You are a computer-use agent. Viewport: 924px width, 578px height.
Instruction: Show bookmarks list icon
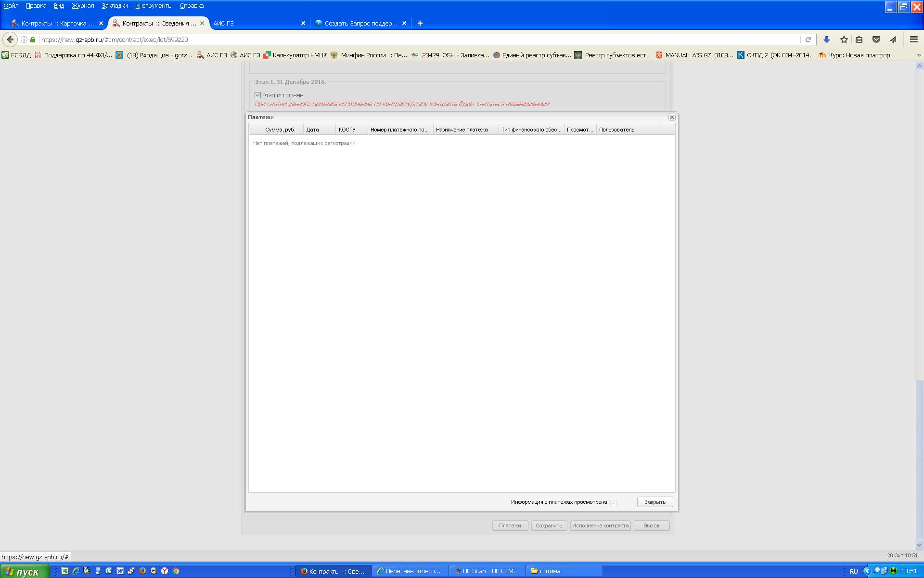[859, 39]
